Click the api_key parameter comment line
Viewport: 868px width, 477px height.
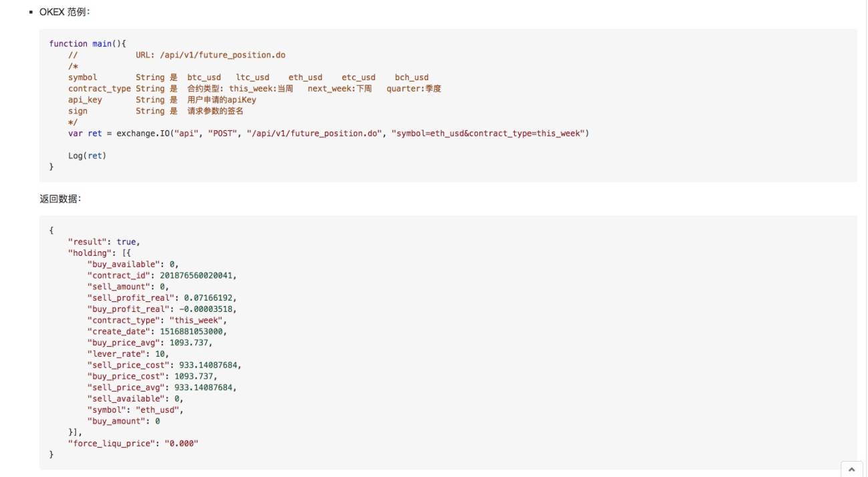(x=162, y=100)
